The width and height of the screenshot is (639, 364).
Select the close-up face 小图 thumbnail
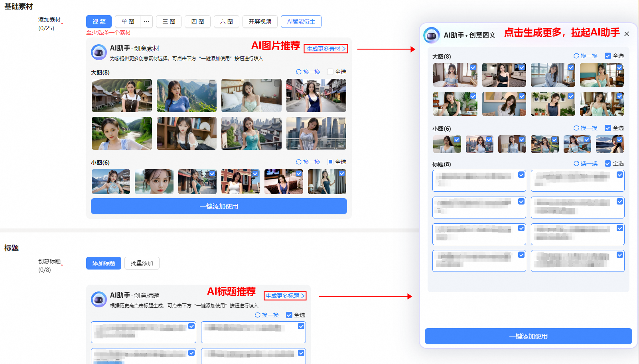(x=154, y=181)
